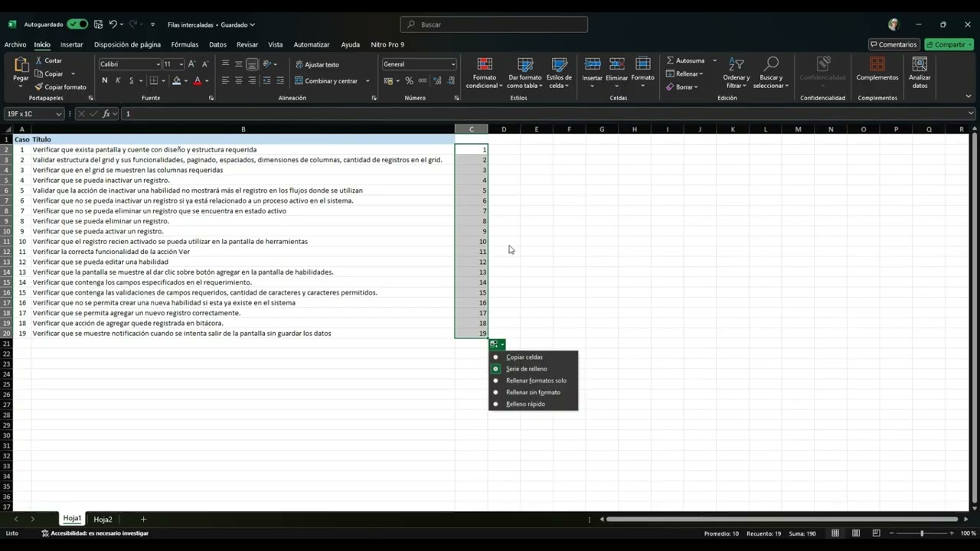Open Buscar y seleccionar

click(x=770, y=73)
